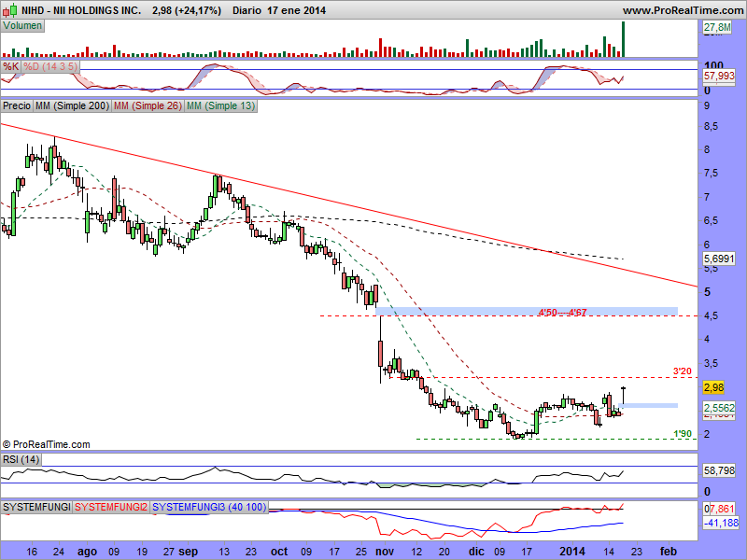Click the tallest green volume bar
This screenshot has width=747, height=560.
623,39
